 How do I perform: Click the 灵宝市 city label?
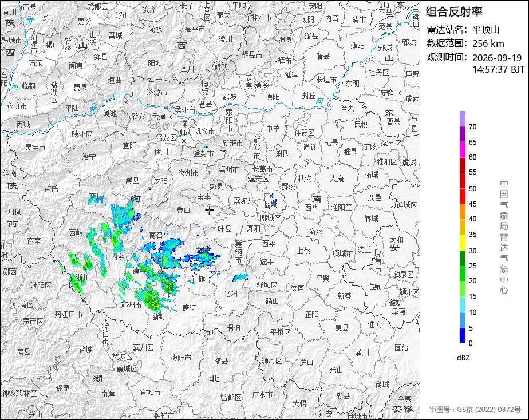tap(35, 147)
